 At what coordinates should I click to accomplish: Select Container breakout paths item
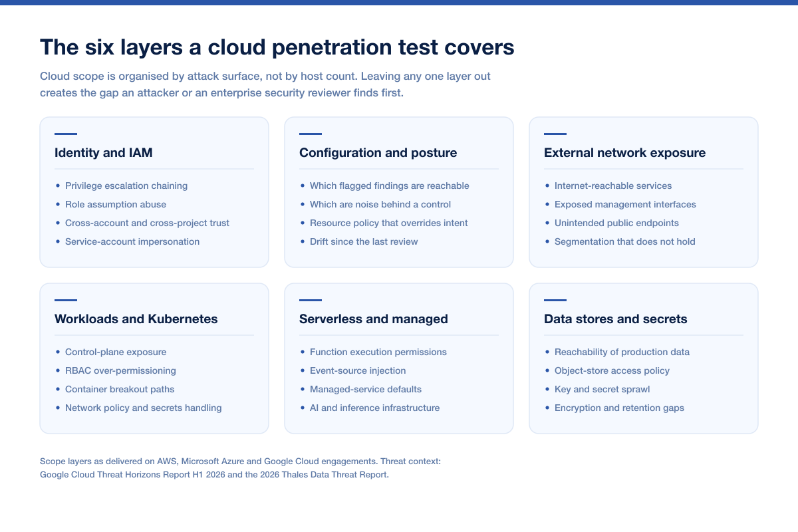(120, 390)
